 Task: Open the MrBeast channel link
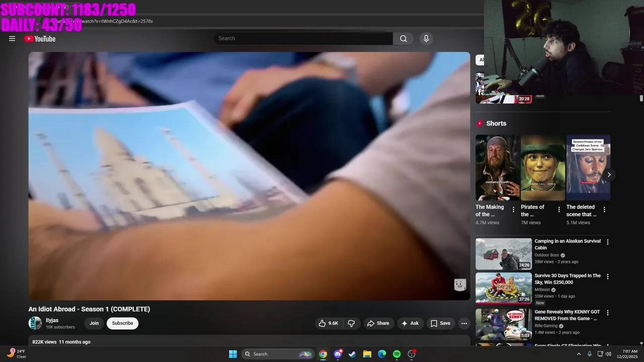542,290
